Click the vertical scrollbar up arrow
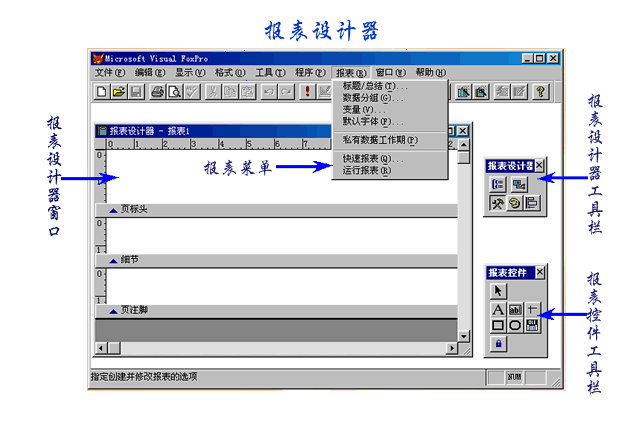 pyautogui.click(x=464, y=144)
